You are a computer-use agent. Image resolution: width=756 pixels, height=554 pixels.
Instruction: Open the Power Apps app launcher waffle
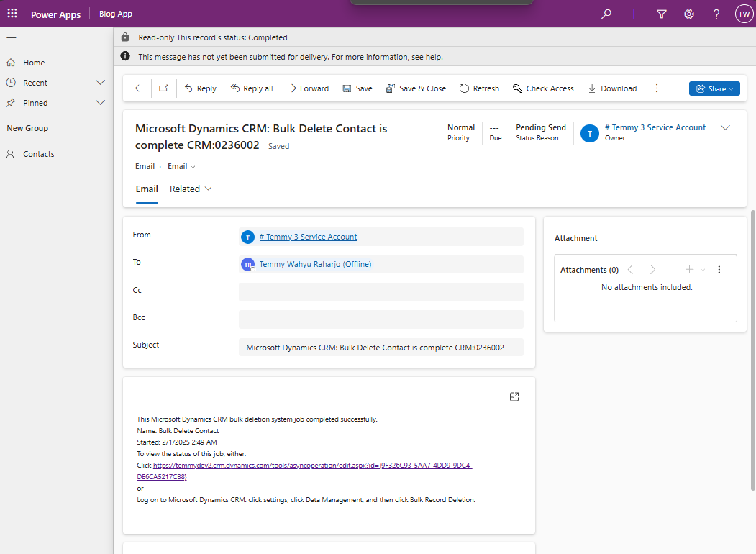click(12, 14)
